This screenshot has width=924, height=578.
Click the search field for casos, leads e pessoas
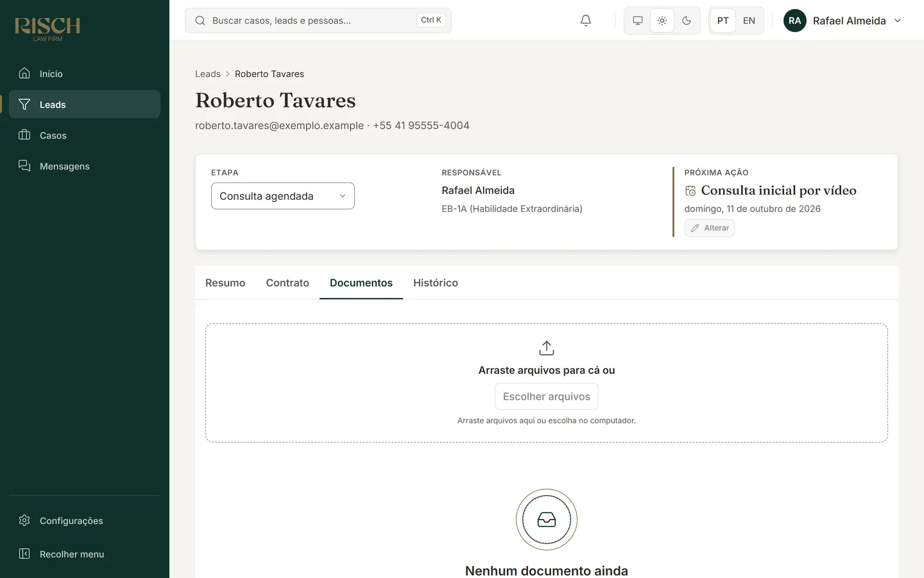tap(318, 21)
